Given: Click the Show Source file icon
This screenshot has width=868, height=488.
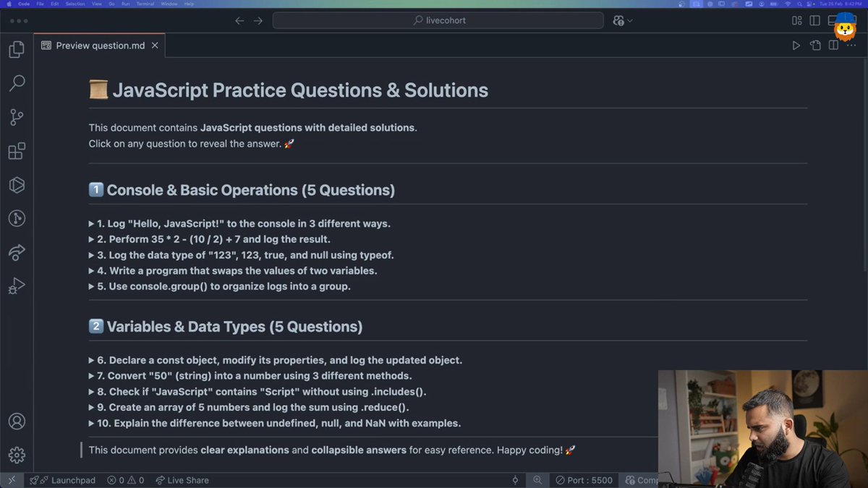Looking at the screenshot, I should 815,46.
